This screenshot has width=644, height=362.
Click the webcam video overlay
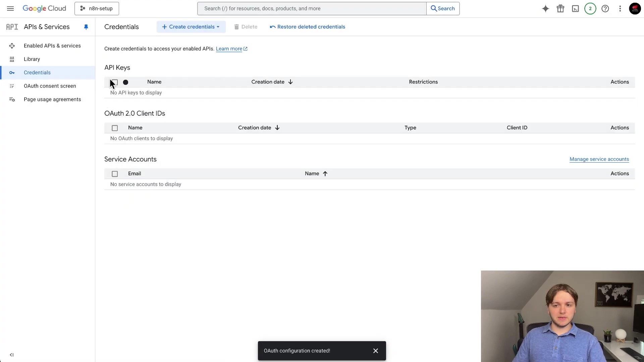click(562, 316)
